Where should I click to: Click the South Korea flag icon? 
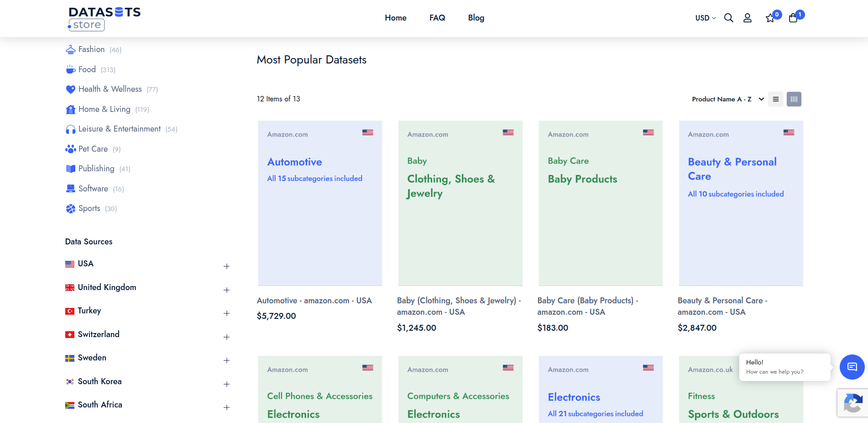click(70, 381)
